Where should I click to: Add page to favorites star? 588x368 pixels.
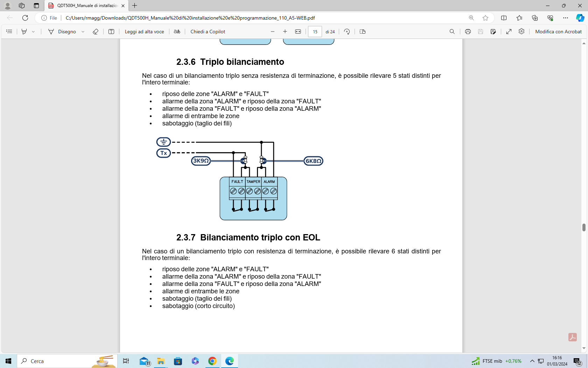[485, 18]
